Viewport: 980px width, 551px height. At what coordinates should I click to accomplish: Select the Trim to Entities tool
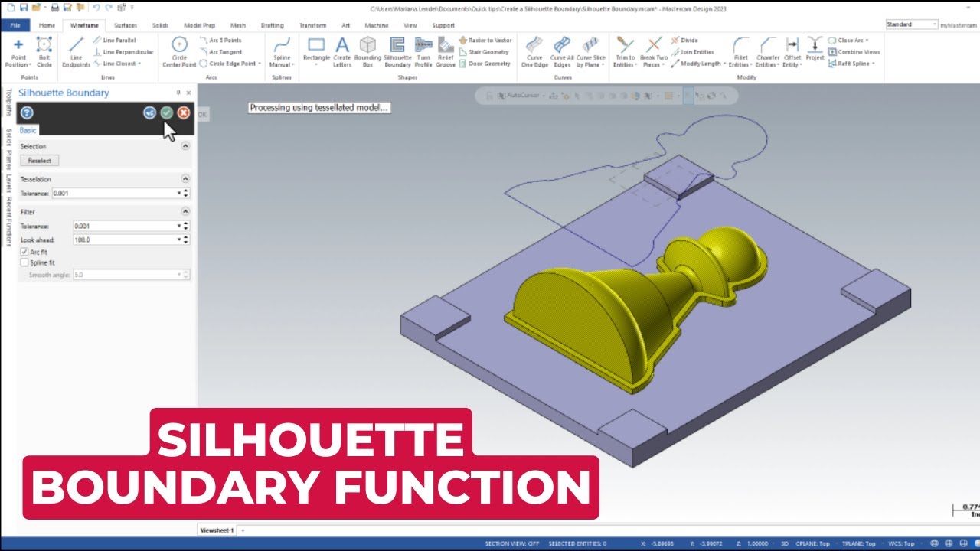coord(625,52)
